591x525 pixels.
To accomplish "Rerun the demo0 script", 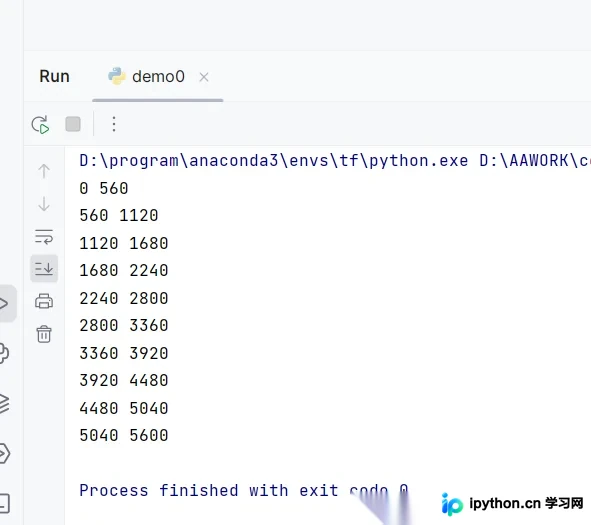I will pyautogui.click(x=40, y=124).
